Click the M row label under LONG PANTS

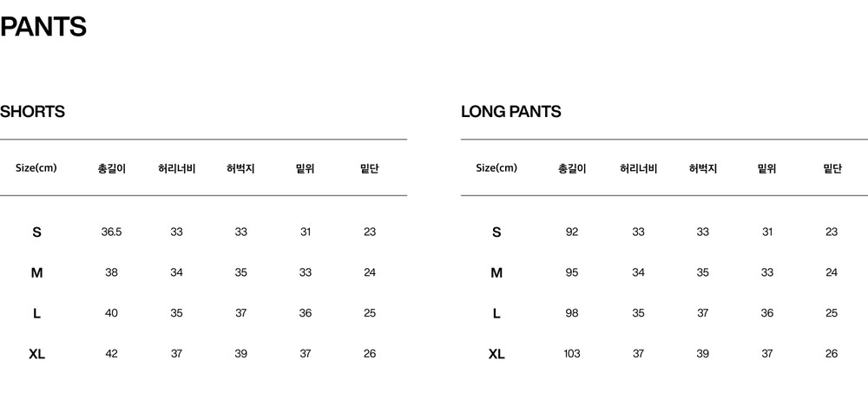[x=496, y=272]
